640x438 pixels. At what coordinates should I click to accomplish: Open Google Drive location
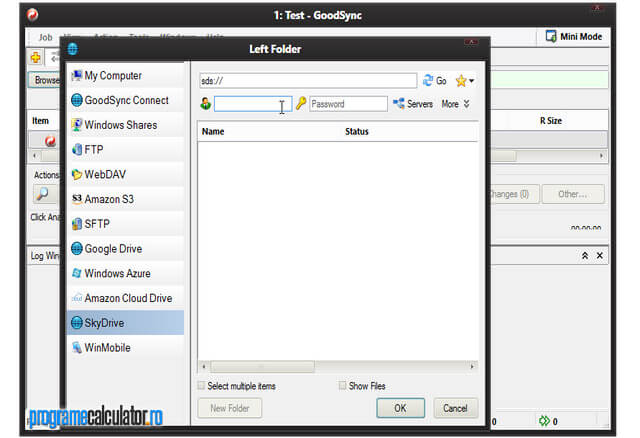point(125,249)
